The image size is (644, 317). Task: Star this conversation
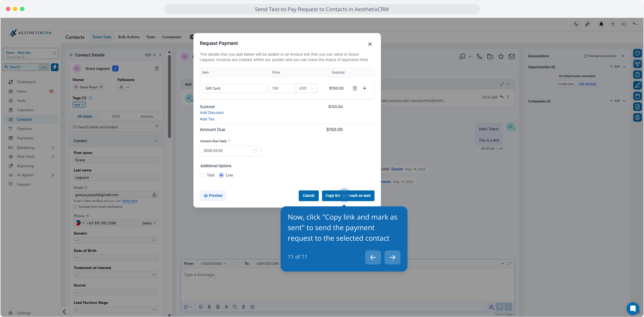pos(501,56)
